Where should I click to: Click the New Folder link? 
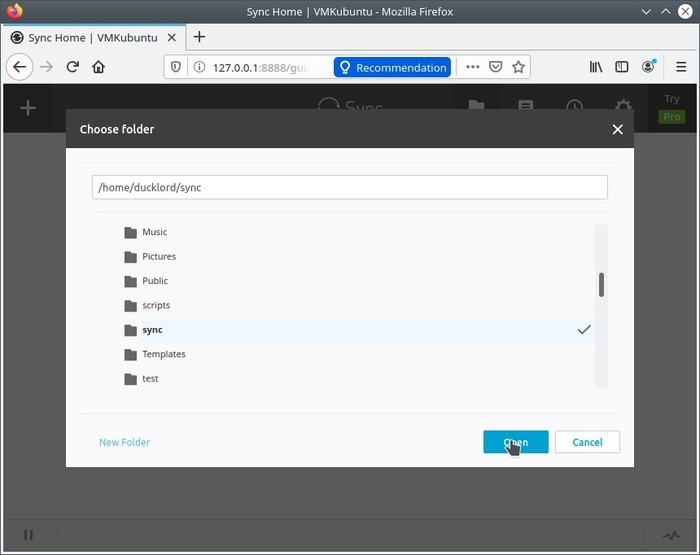pyautogui.click(x=125, y=442)
